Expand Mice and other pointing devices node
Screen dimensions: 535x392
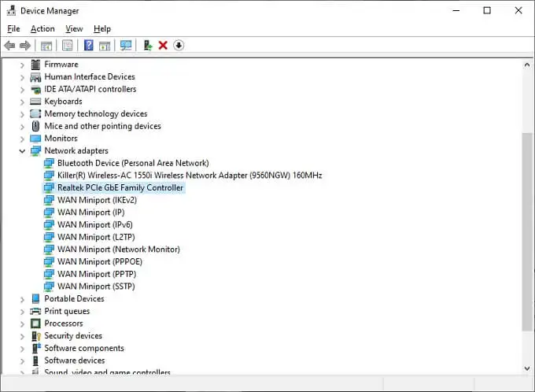(22, 127)
